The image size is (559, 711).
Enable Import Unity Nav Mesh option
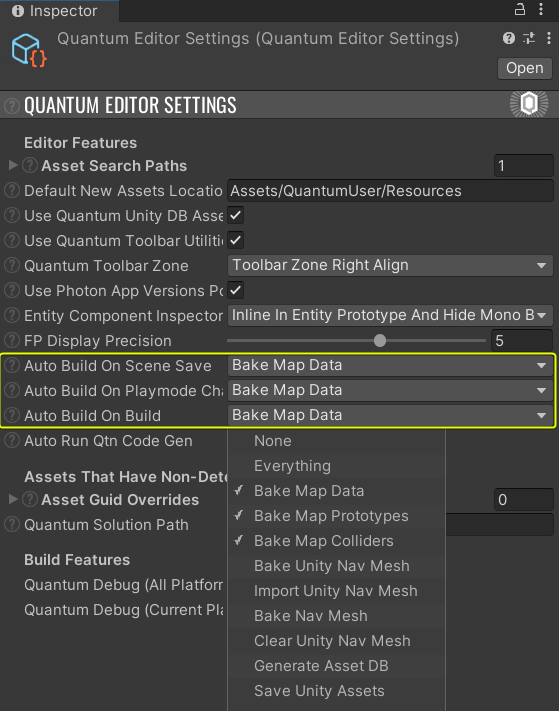click(x=336, y=591)
